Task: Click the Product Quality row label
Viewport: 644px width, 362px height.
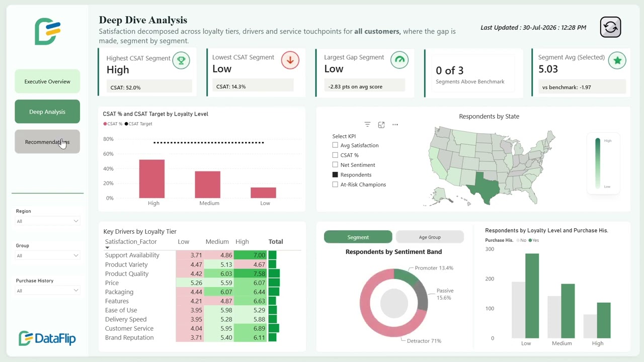Action: click(x=127, y=274)
